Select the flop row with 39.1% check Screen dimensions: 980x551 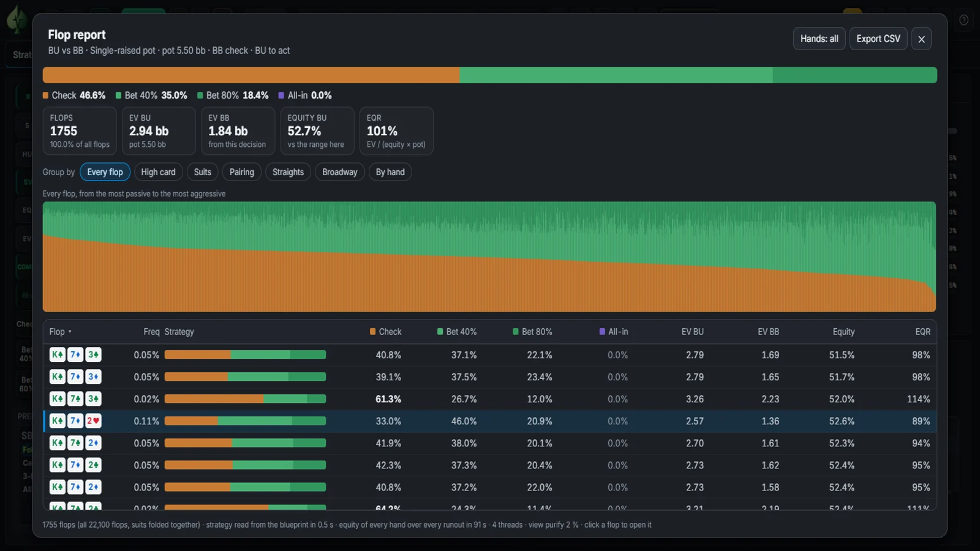(489, 377)
